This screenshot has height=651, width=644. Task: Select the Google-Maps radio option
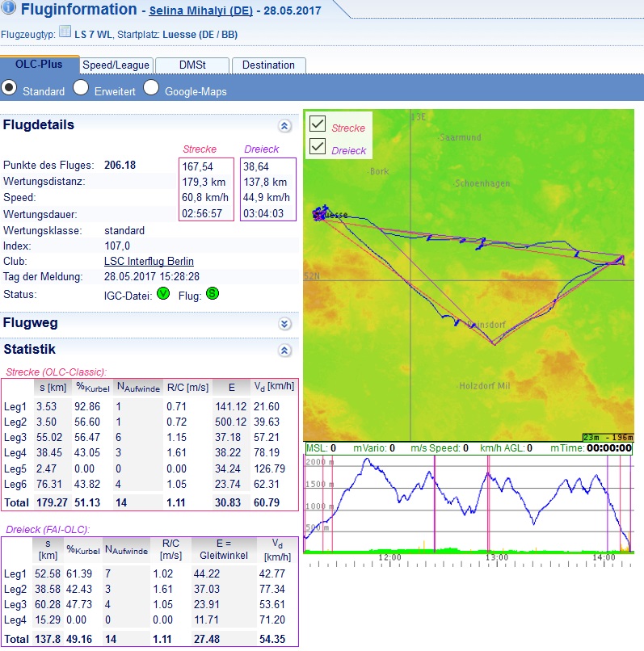click(x=151, y=89)
